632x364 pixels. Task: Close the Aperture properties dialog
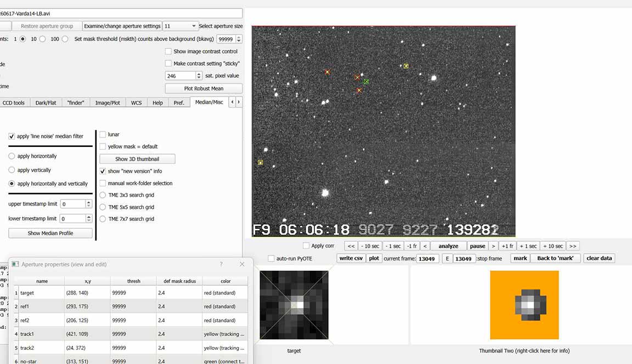pos(242,264)
